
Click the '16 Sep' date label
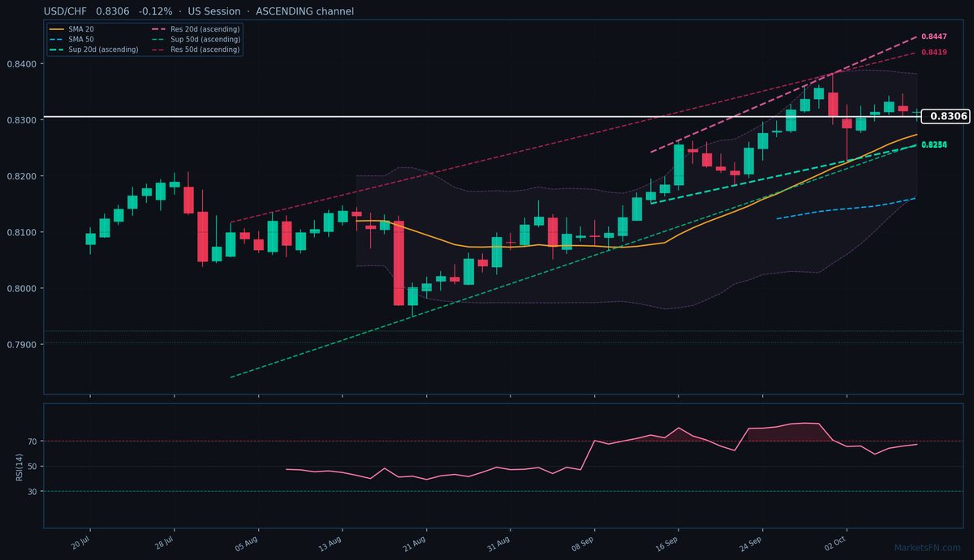pos(669,544)
